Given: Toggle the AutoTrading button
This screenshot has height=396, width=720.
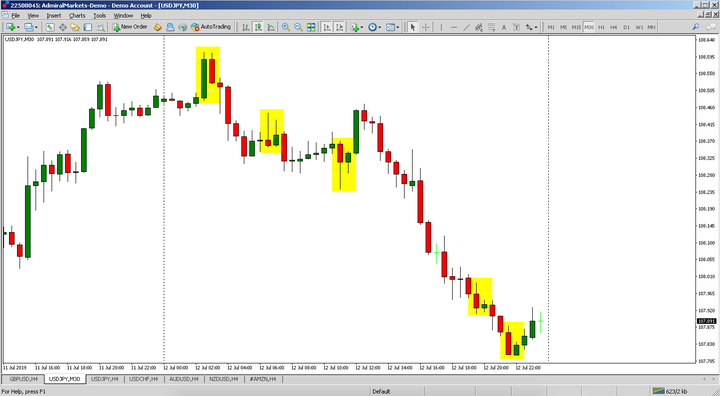Looking at the screenshot, I should click(x=211, y=27).
